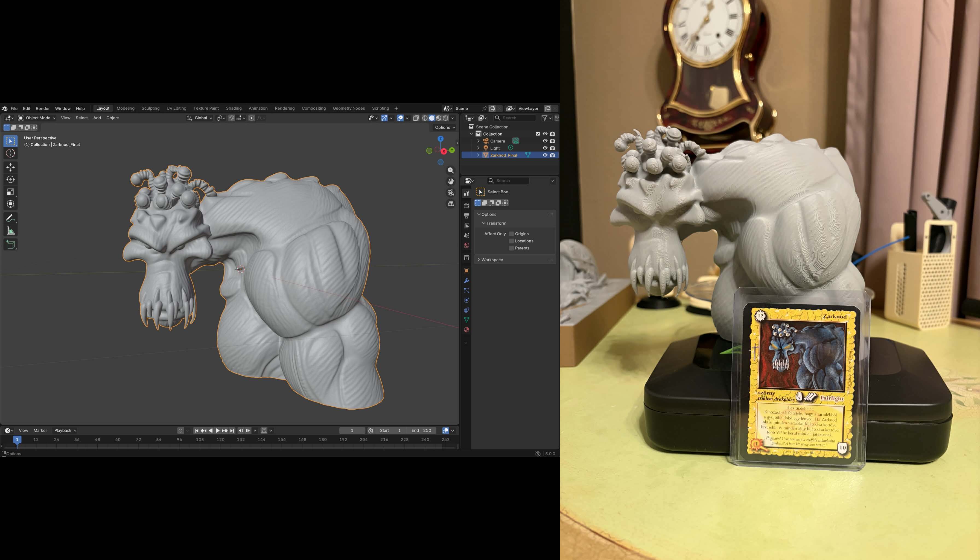Click the viewport Options button

point(445,128)
